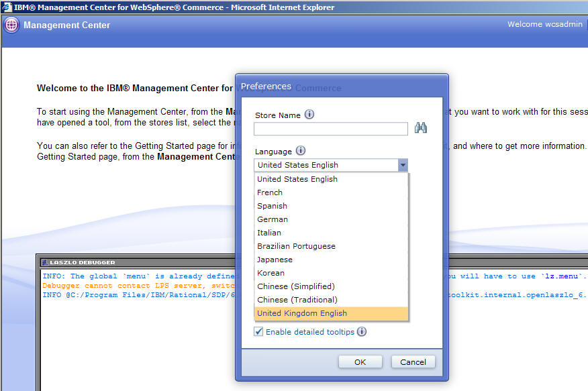Show Language info tooltip icon
This screenshot has height=391, width=588.
[301, 150]
